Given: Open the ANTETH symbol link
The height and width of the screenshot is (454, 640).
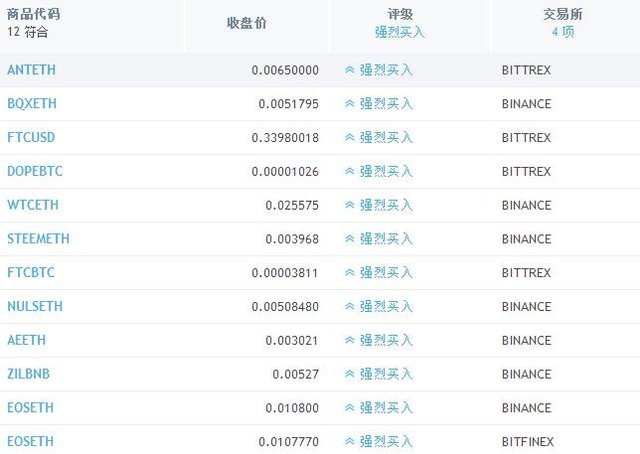Looking at the screenshot, I should click(x=31, y=70).
